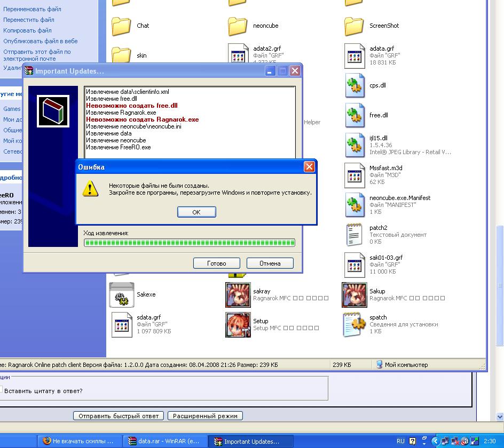The height and width of the screenshot is (448, 504).
Task: Click 'Расширенный режим' button
Action: point(205,416)
